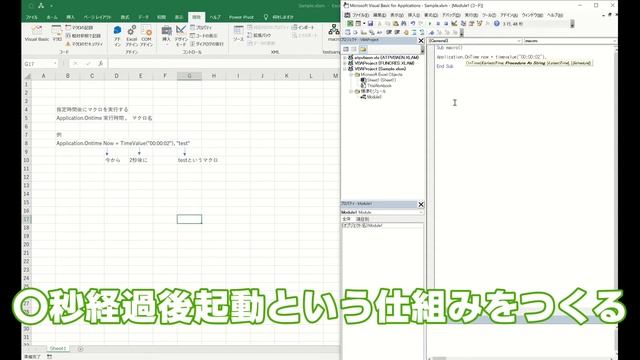The height and width of the screenshot is (360, 640).
Task: Click ダイアログの実行 button in ribbon
Action: point(207,44)
